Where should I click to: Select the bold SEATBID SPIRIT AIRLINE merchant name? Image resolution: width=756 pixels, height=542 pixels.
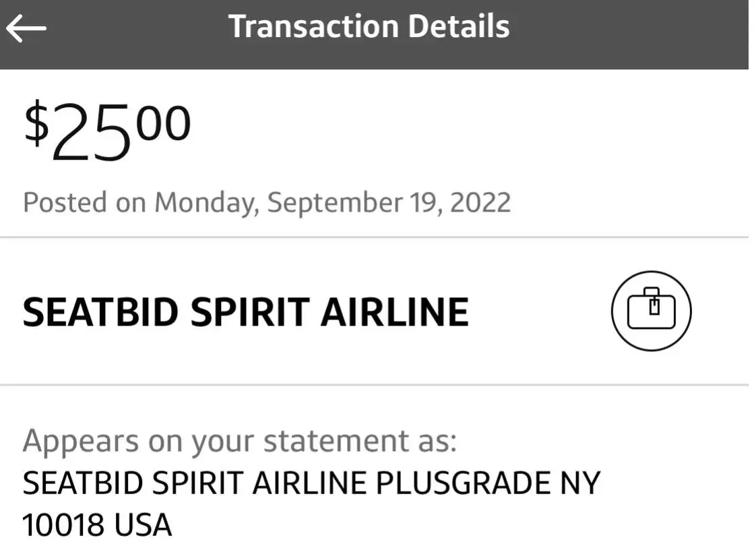(245, 312)
